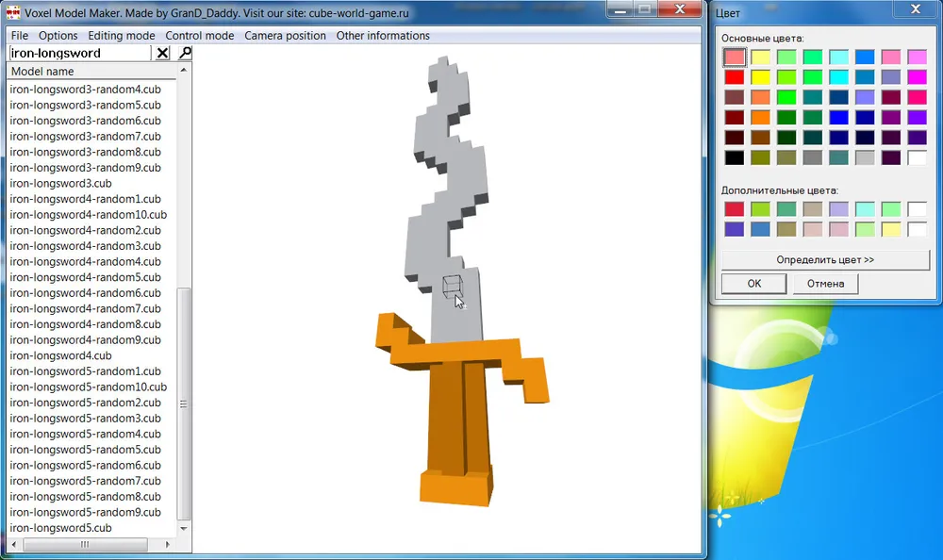Open the Camera position menu

[285, 36]
